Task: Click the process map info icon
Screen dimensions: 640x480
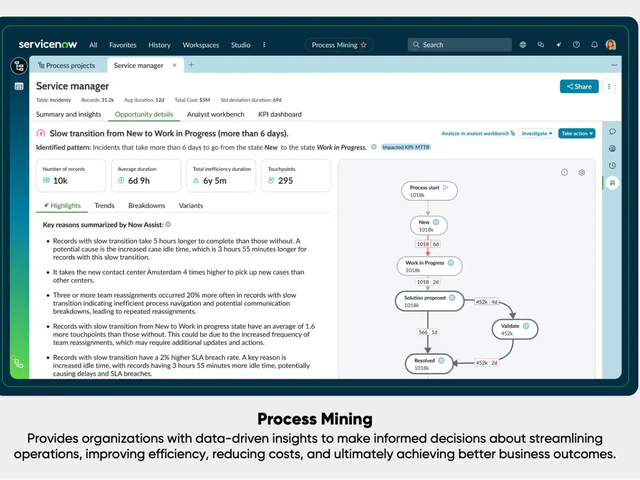Action: [564, 173]
